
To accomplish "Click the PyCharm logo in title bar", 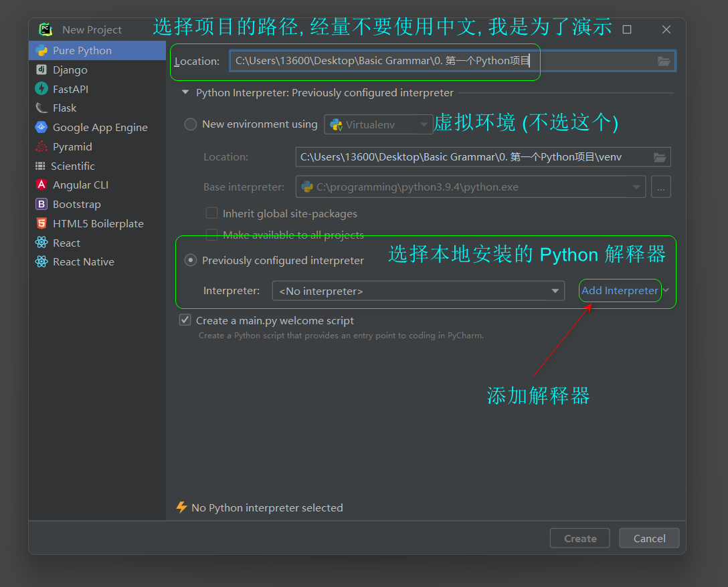I will [x=45, y=29].
